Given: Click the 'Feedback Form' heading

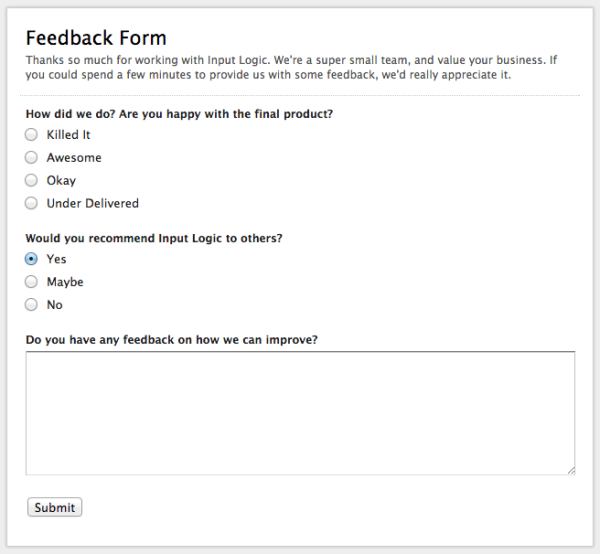Looking at the screenshot, I should (96, 39).
